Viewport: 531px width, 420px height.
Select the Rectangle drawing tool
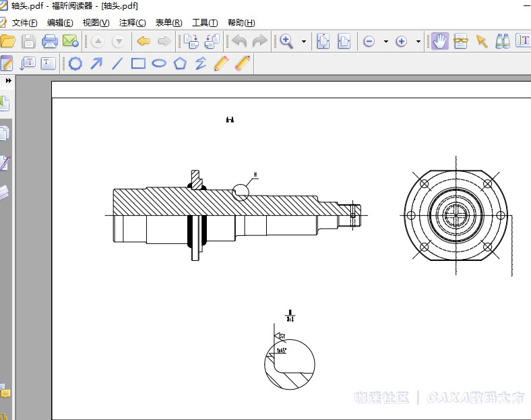[x=138, y=63]
